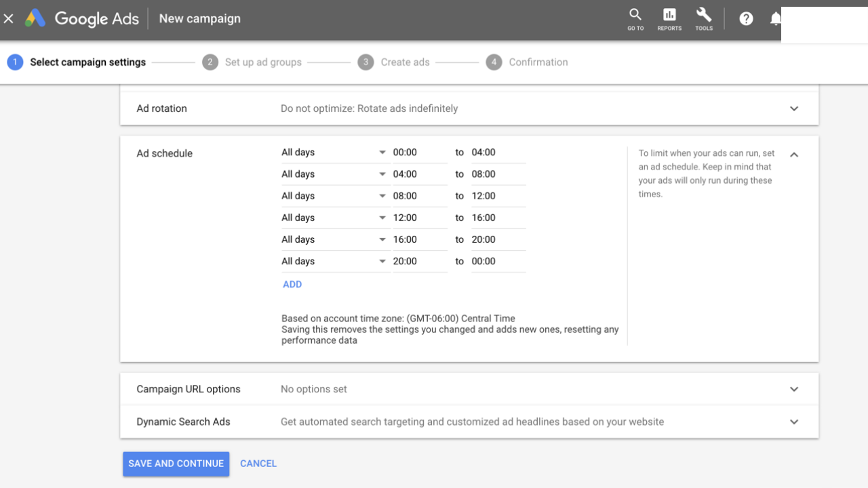This screenshot has height=488, width=868.
Task: Click the end time field in the 00:00 to 04:00 row
Action: [498, 152]
